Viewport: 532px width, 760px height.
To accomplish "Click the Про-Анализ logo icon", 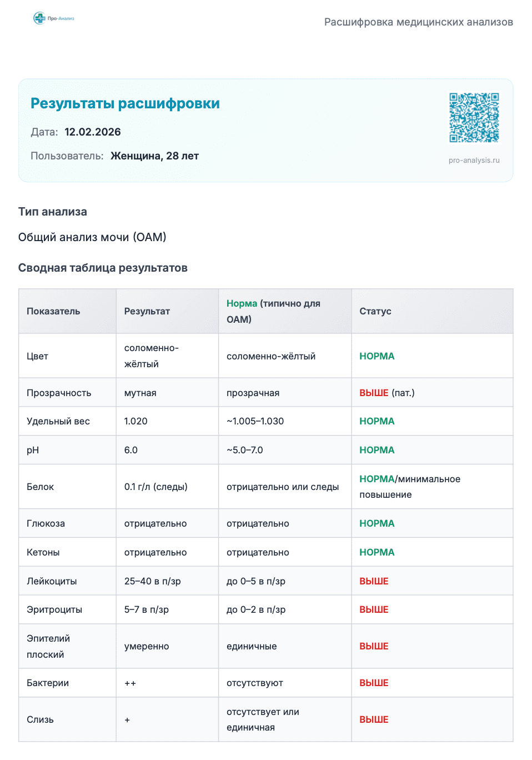I will [40, 18].
